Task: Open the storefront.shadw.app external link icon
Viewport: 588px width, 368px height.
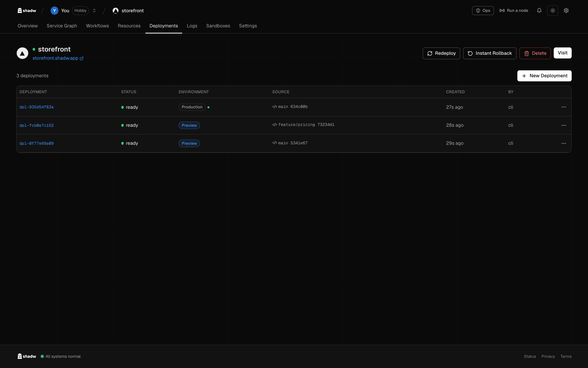Action: coord(82,58)
